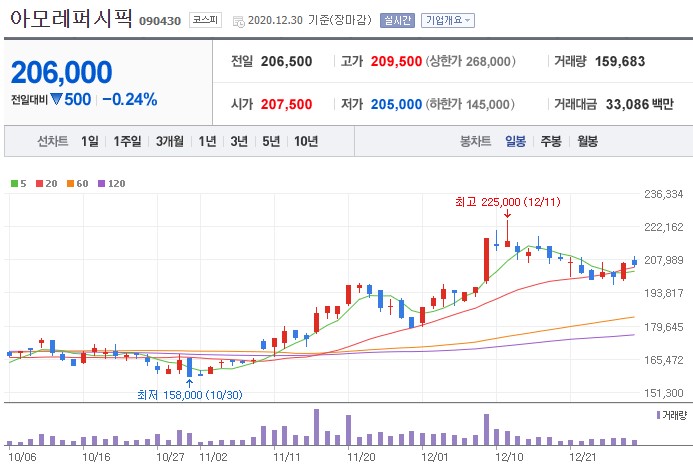
Task: Click the 179,645 price axis label
Action: pyautogui.click(x=663, y=327)
